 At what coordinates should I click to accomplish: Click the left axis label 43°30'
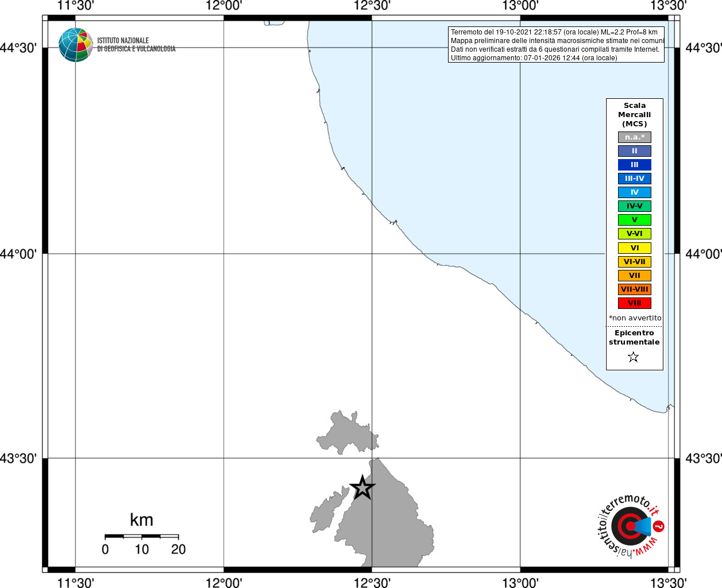(x=18, y=458)
